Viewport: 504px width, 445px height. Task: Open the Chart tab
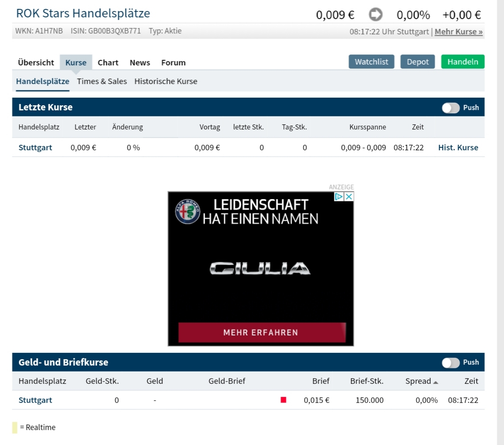tap(108, 63)
